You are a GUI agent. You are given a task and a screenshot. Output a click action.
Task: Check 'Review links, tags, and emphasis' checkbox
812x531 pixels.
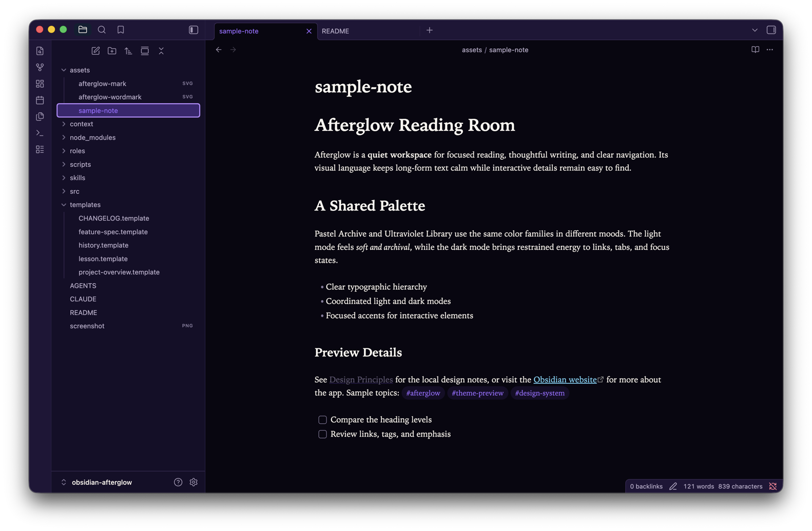(322, 434)
